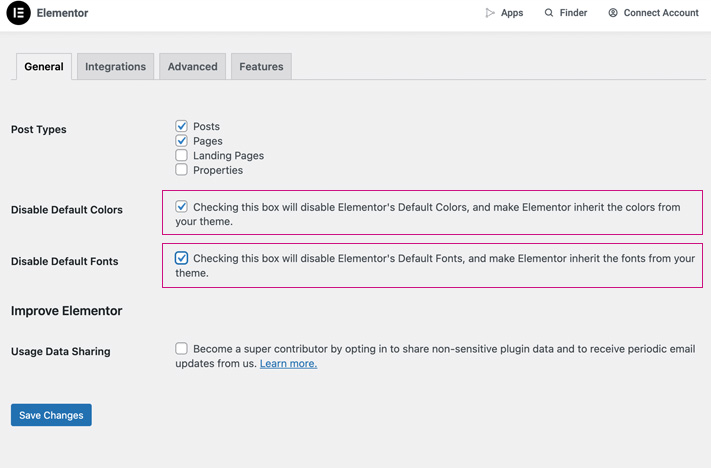711x468 pixels.
Task: Open the Learn more link
Action: (288, 364)
